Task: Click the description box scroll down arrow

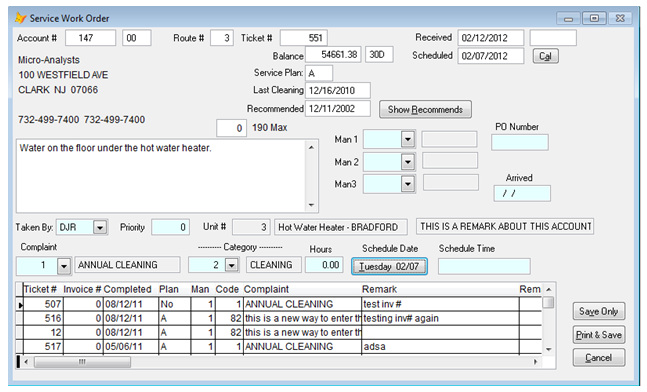Action: pyautogui.click(x=312, y=205)
